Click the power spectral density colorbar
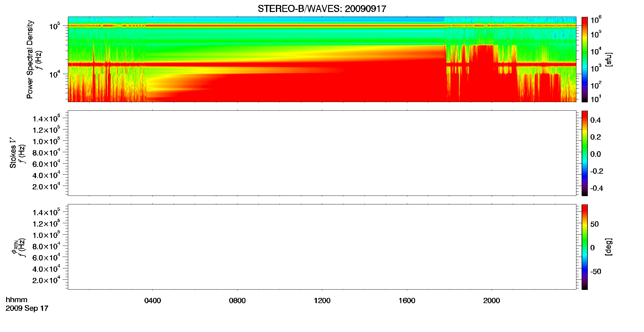 pyautogui.click(x=585, y=59)
